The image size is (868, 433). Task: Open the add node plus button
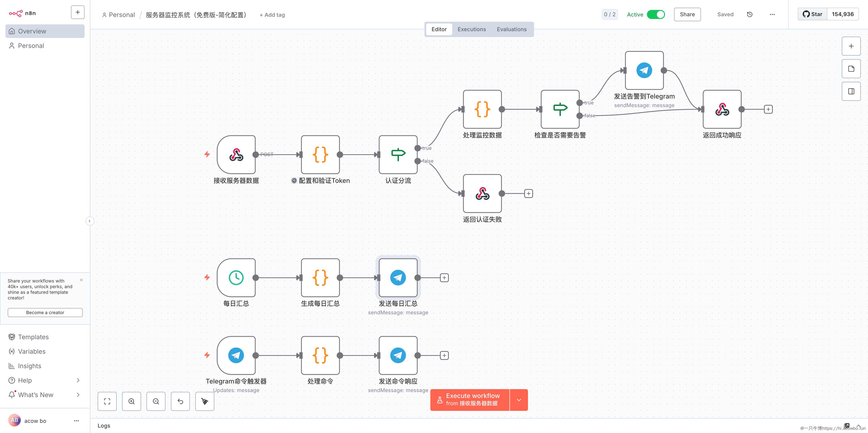point(851,46)
